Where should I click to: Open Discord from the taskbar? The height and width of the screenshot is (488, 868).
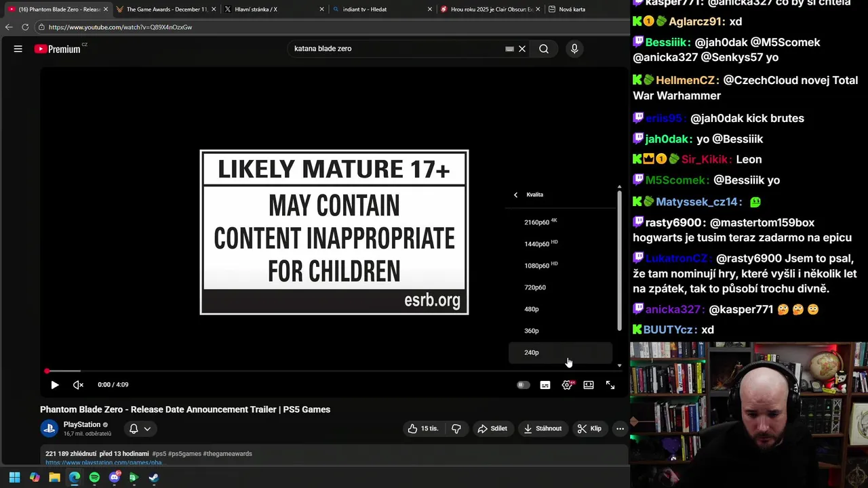pyautogui.click(x=115, y=477)
